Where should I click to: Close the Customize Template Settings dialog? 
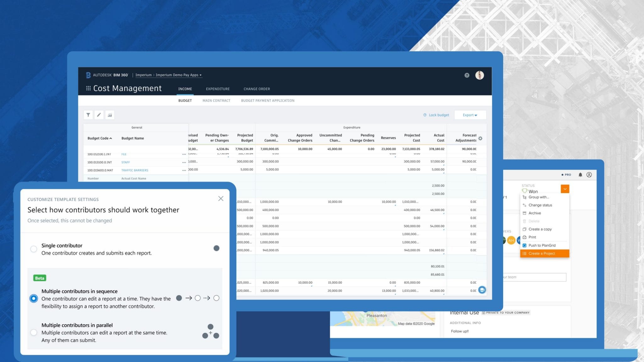(x=221, y=199)
